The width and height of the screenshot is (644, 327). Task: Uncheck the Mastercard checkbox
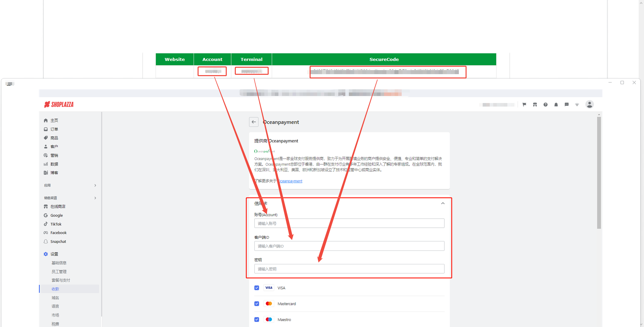click(257, 304)
